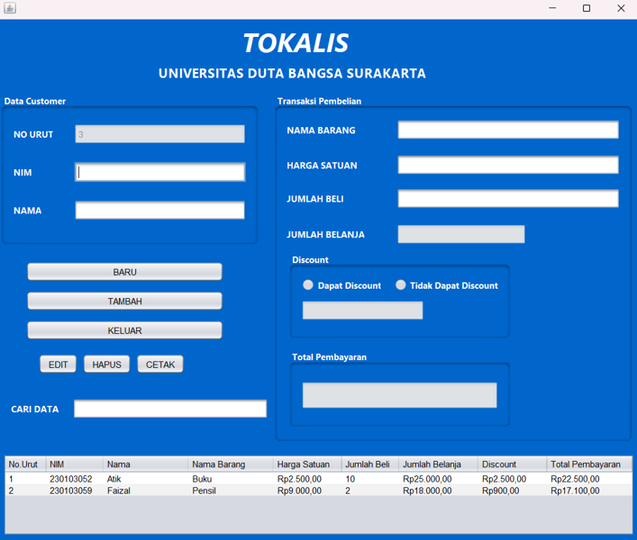Choose the Tidak Dapat Discount option
Image resolution: width=637 pixels, height=540 pixels.
tap(401, 285)
